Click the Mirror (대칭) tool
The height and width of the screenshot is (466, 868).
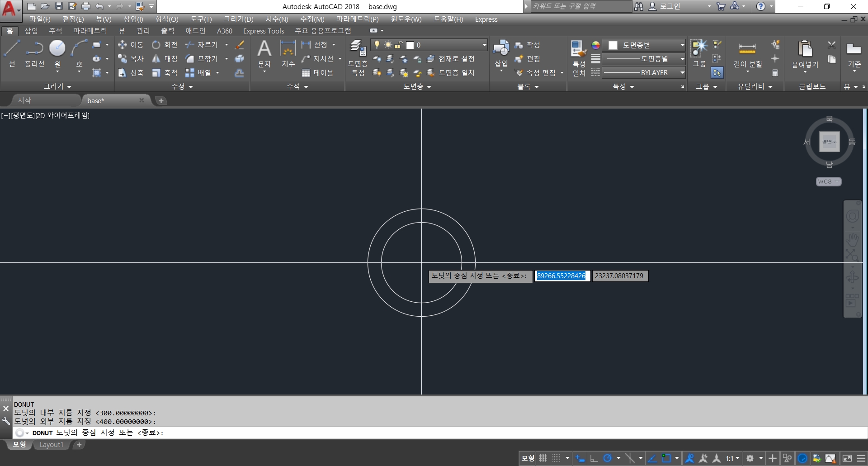click(165, 59)
